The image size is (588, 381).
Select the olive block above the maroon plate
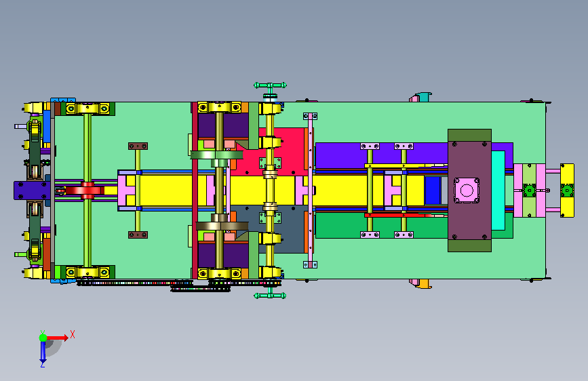469,136
